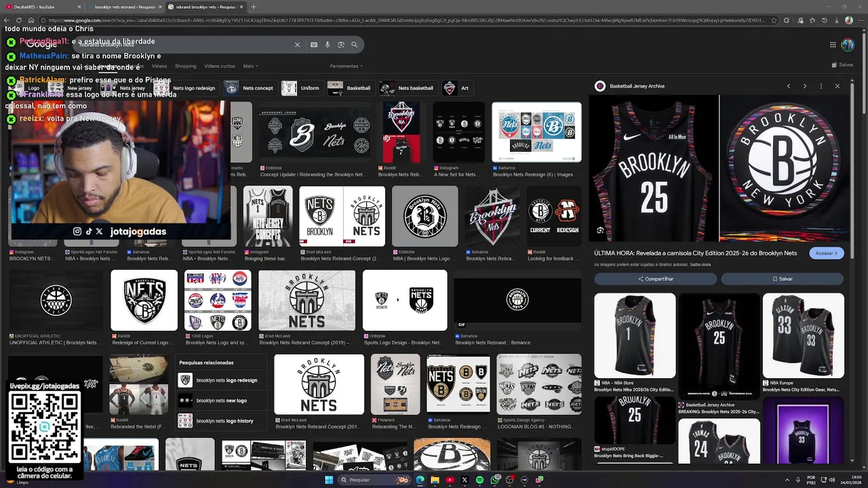868x488 pixels.
Task: Go to next image in preview panel
Action: click(805, 86)
